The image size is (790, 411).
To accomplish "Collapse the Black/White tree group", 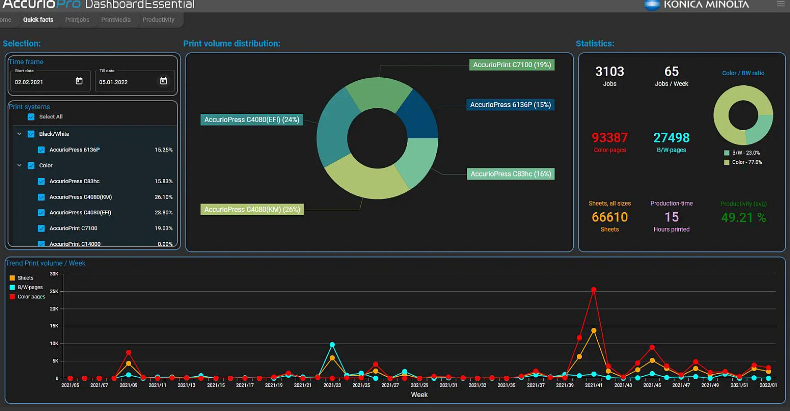I will [x=19, y=134].
